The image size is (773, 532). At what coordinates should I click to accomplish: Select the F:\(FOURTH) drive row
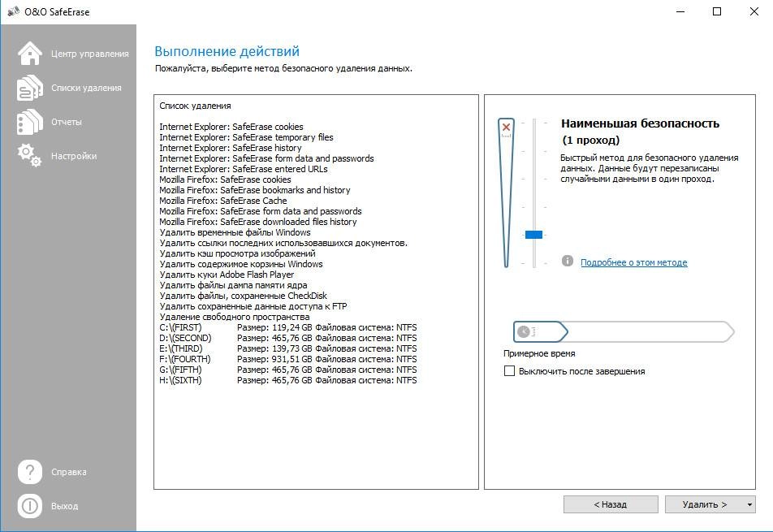pos(288,359)
